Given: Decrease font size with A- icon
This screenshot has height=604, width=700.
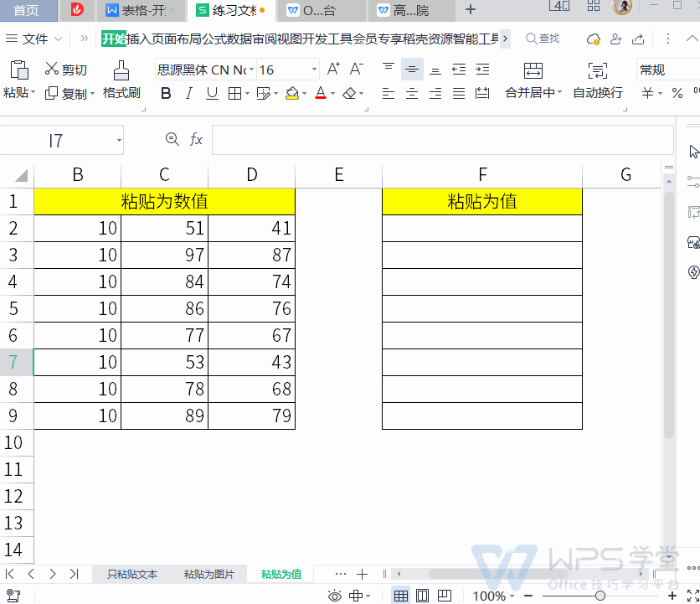Looking at the screenshot, I should pos(357,69).
